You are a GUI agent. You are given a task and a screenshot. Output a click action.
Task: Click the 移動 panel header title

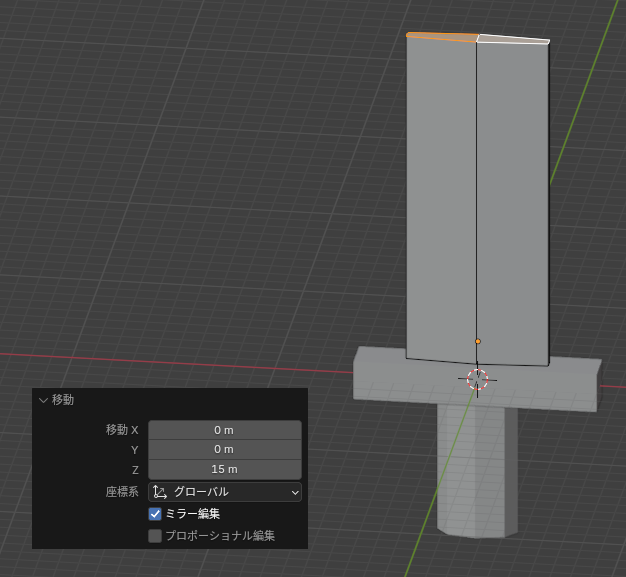[x=63, y=400]
